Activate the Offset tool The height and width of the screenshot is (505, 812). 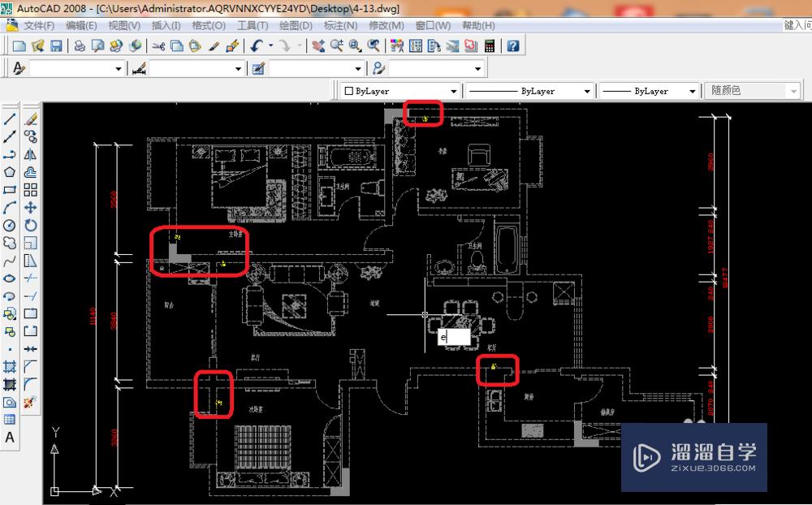[x=31, y=172]
